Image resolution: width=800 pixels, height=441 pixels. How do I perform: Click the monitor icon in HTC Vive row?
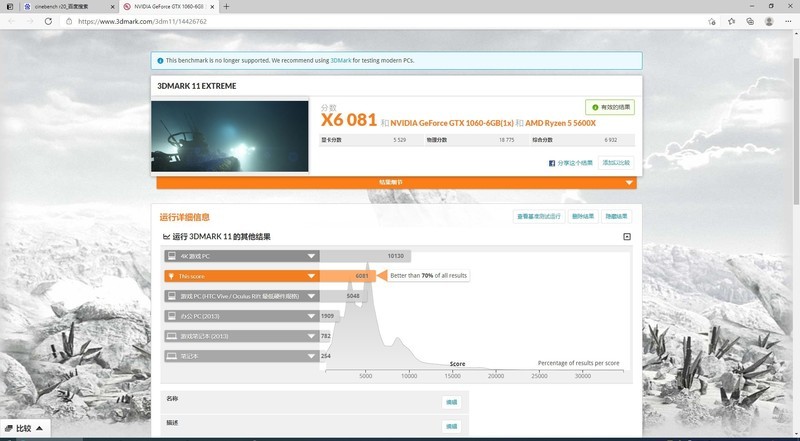point(172,296)
